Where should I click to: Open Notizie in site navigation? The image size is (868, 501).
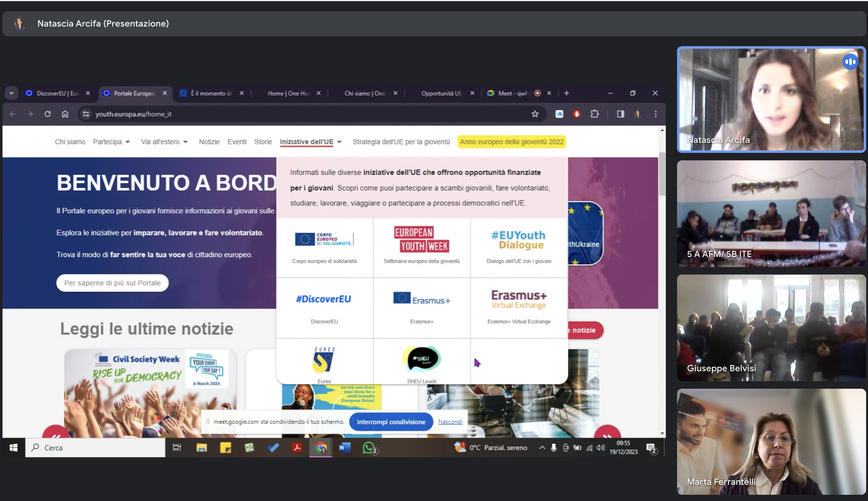pyautogui.click(x=209, y=142)
